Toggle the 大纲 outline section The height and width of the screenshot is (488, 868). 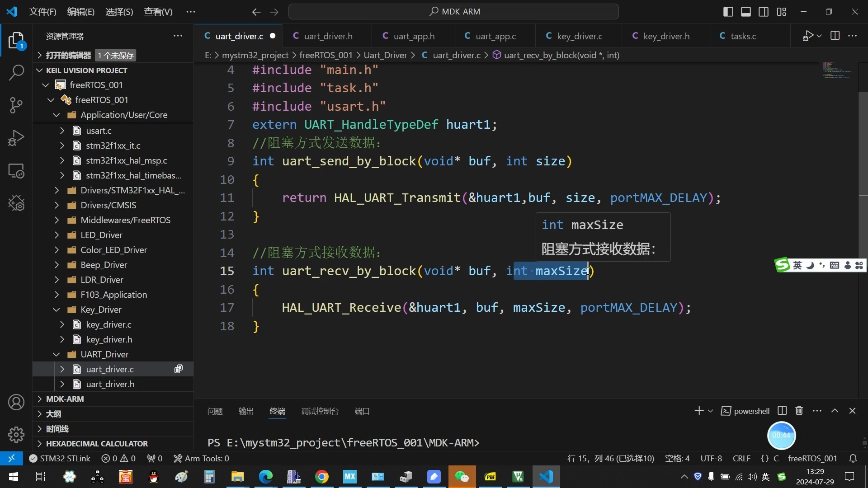(54, 413)
